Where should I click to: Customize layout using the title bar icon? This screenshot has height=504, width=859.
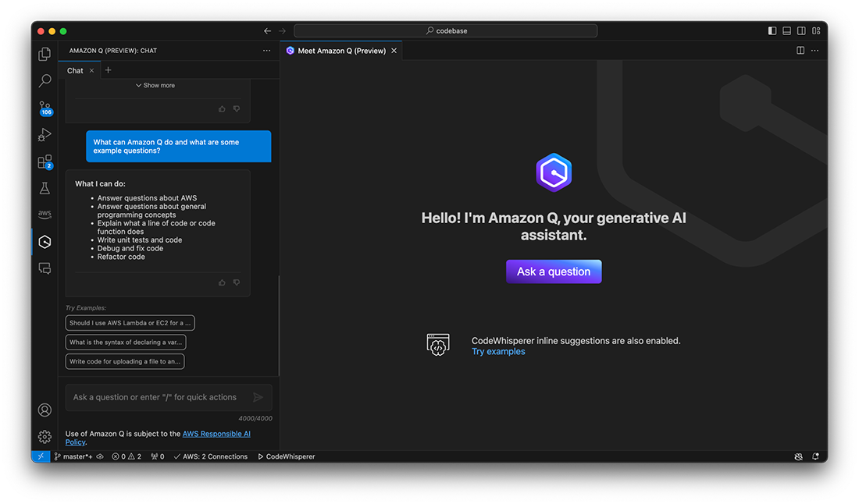(816, 30)
